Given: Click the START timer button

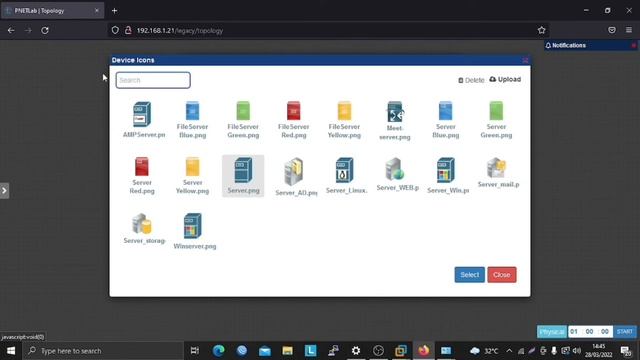Looking at the screenshot, I should pyautogui.click(x=624, y=331).
